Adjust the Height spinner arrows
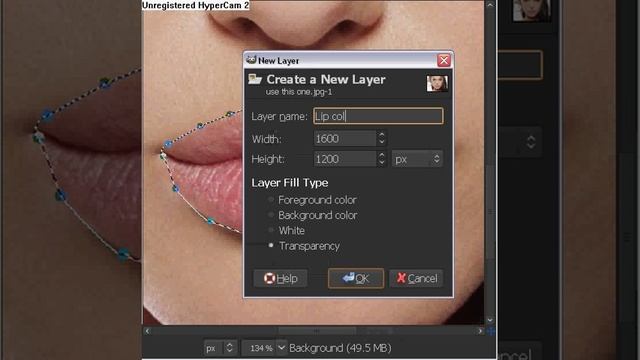This screenshot has width=640, height=360. (381, 159)
